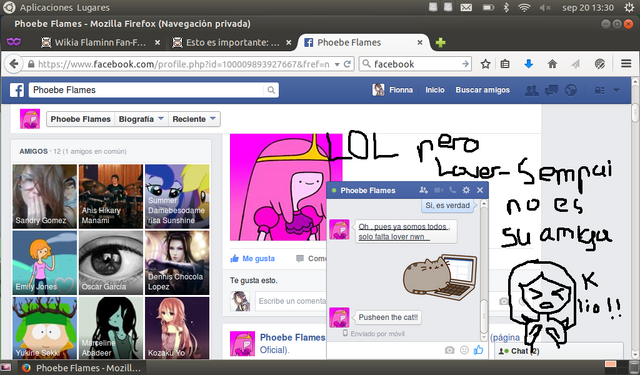Open the Facebook account dropdown arrow
640x375 pixels.
click(x=616, y=90)
